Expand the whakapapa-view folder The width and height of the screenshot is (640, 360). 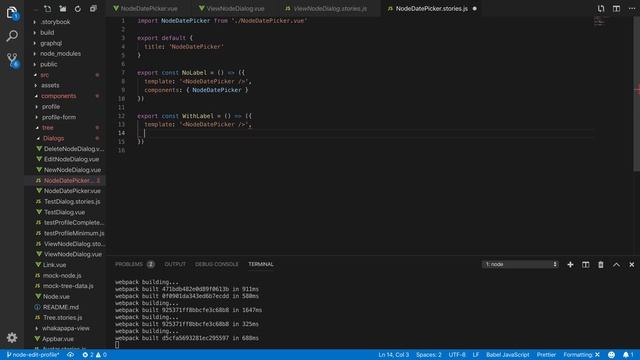pos(65,328)
